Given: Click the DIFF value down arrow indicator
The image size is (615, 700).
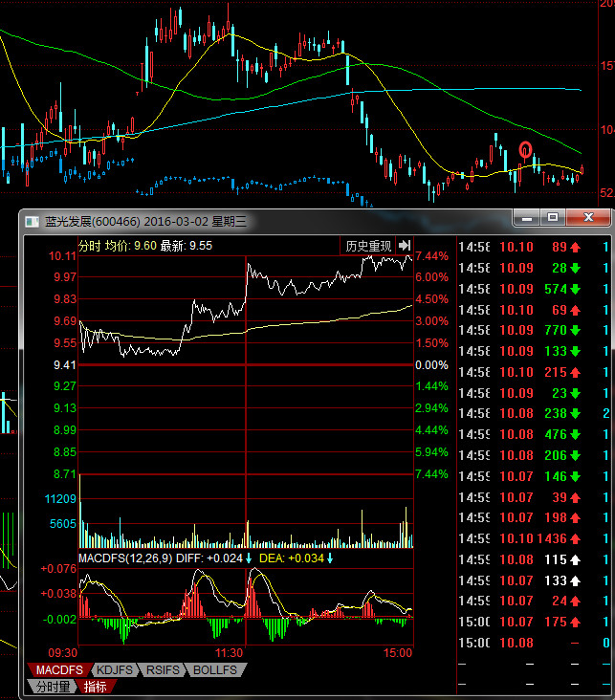Looking at the screenshot, I should [249, 558].
